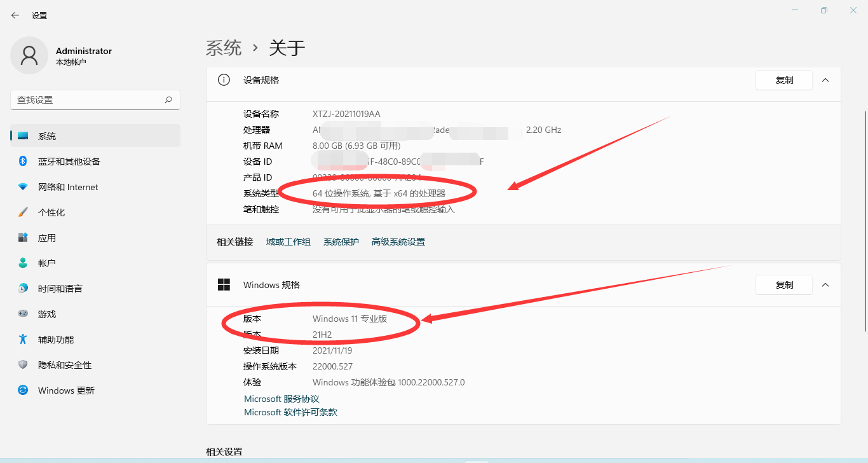
Task: Select the 系统 icon in sidebar
Action: pyautogui.click(x=23, y=136)
